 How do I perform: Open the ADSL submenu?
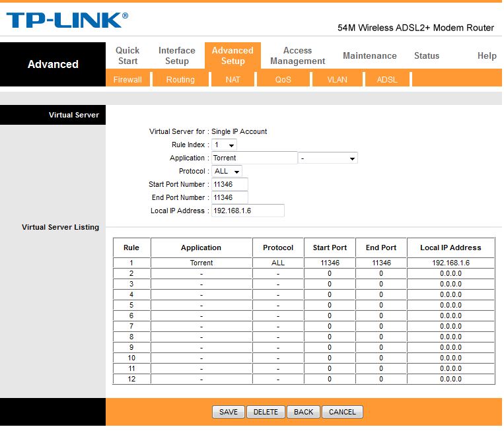(x=387, y=79)
